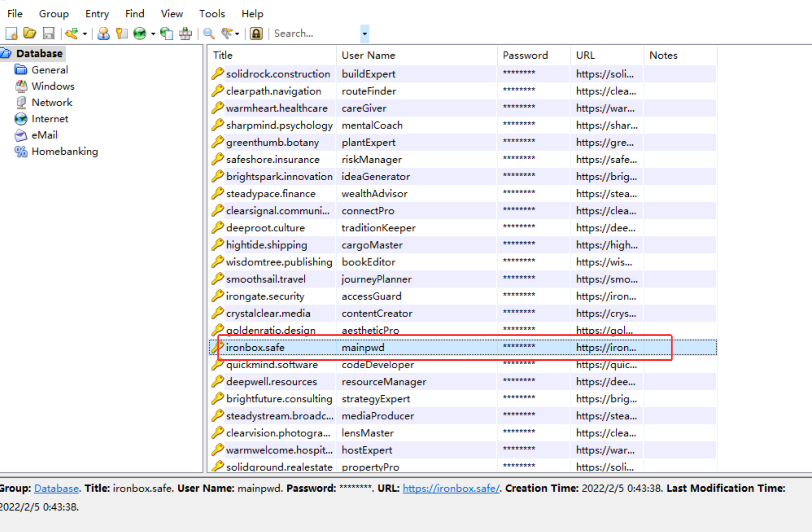Open the Tools menu

212,14
